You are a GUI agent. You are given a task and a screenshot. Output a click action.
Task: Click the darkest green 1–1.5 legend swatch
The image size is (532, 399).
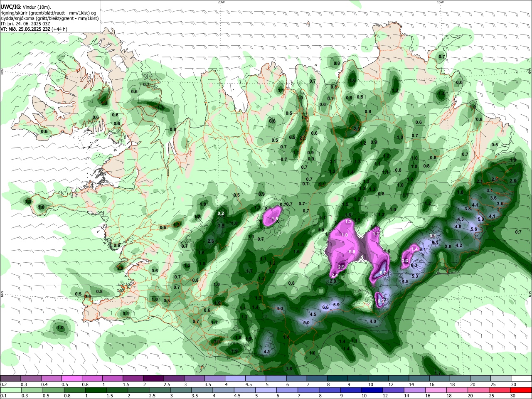96,390
